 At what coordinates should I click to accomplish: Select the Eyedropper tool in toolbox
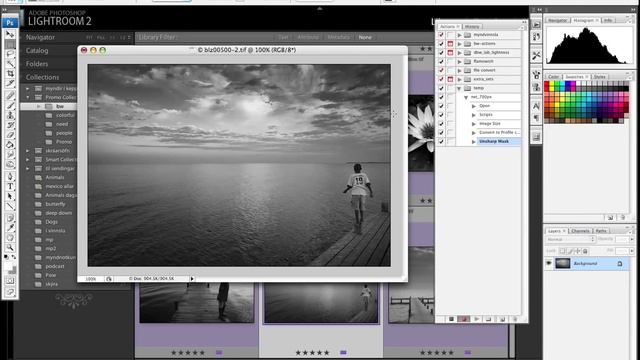pyautogui.click(x=10, y=228)
